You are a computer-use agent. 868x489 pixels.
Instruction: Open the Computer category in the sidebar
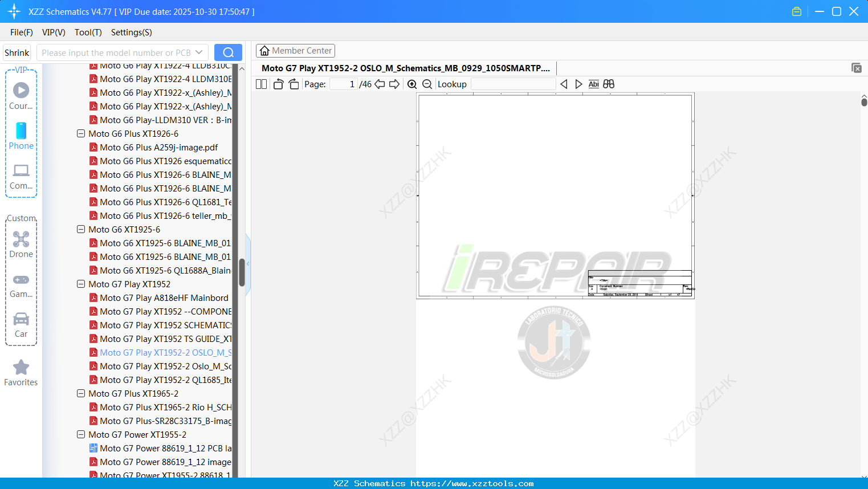[x=21, y=176]
